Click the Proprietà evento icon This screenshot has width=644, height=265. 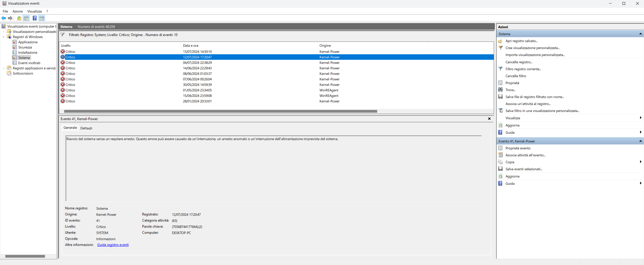(x=500, y=148)
